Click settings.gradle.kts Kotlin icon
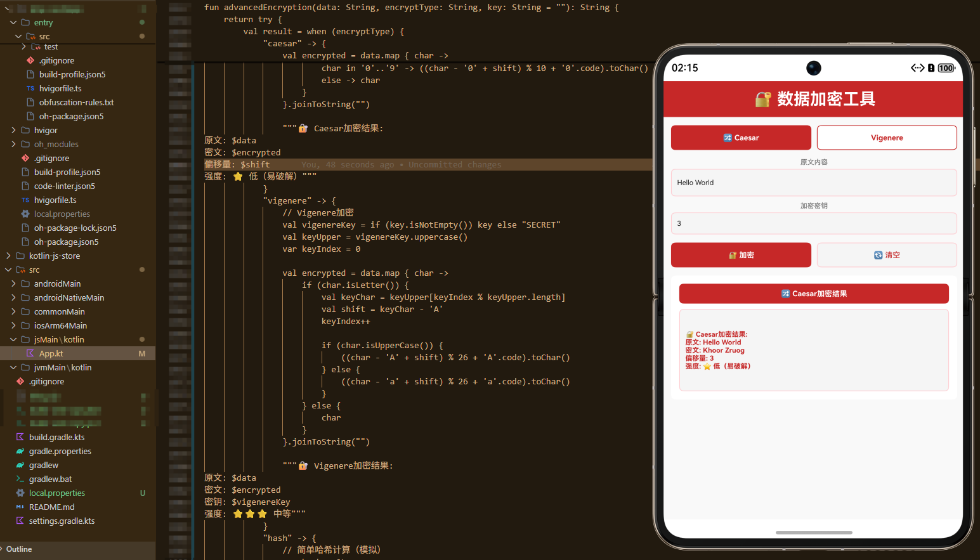 click(20, 521)
